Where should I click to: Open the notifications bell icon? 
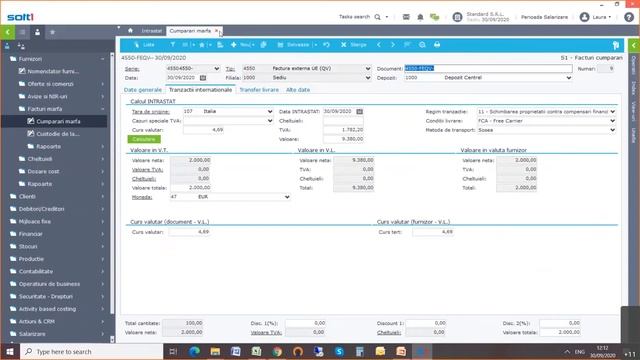tap(420, 17)
